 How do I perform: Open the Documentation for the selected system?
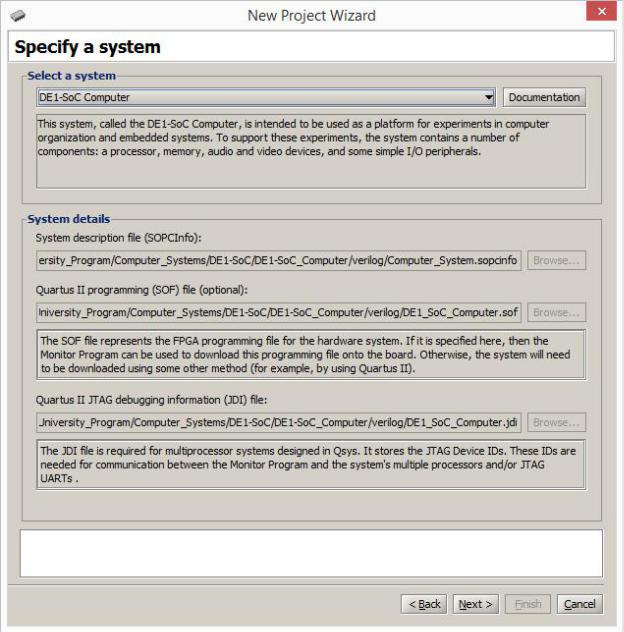(544, 97)
